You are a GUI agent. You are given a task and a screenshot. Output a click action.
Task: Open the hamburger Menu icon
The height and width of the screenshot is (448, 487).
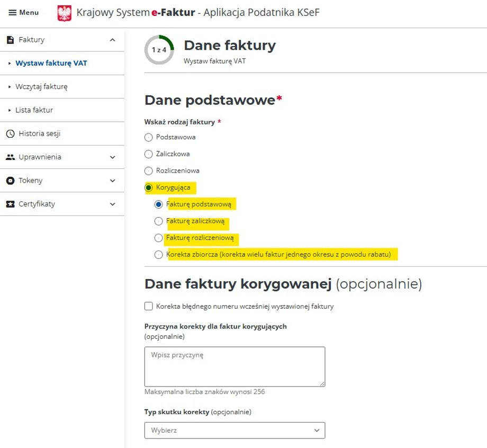13,12
